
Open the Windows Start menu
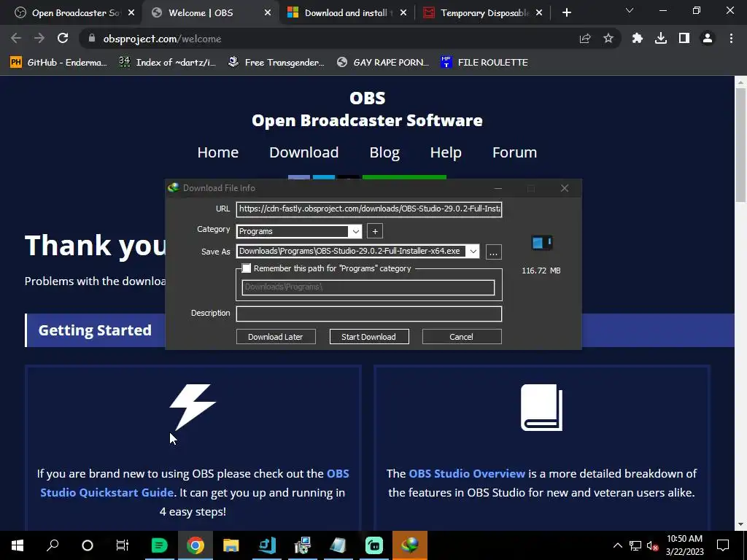click(18, 545)
